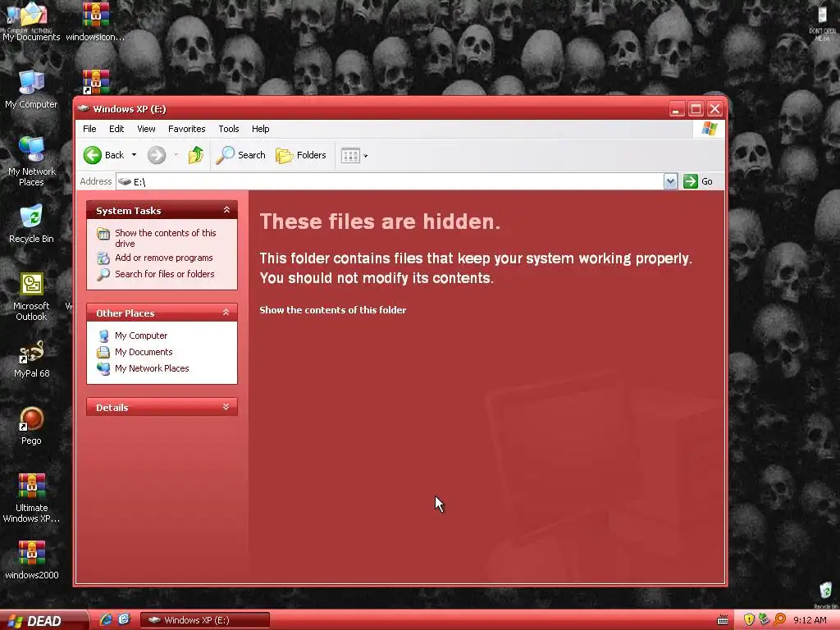
Task: Launch Internet Explorer from quick launch
Action: click(106, 620)
